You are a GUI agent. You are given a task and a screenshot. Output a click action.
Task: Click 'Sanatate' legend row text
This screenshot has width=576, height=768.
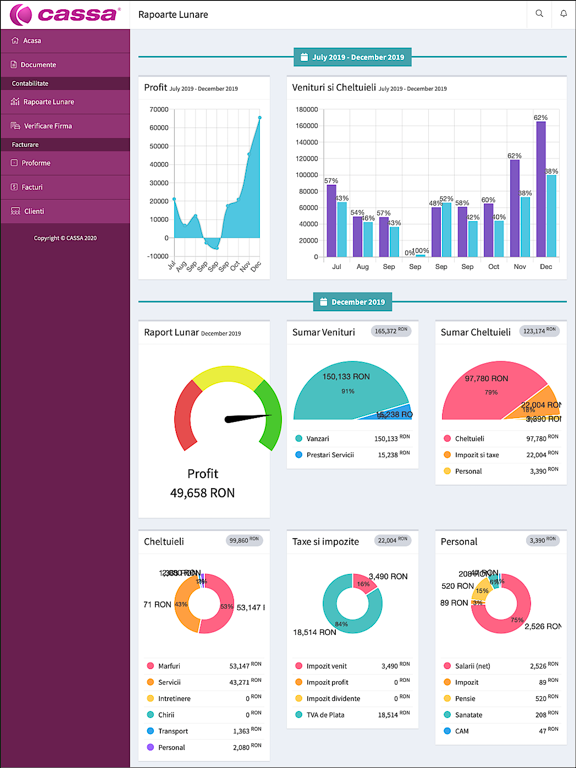469,715
